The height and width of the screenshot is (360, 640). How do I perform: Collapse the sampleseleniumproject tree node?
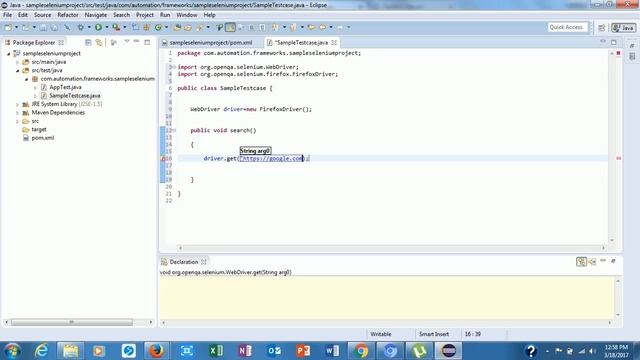point(9,53)
